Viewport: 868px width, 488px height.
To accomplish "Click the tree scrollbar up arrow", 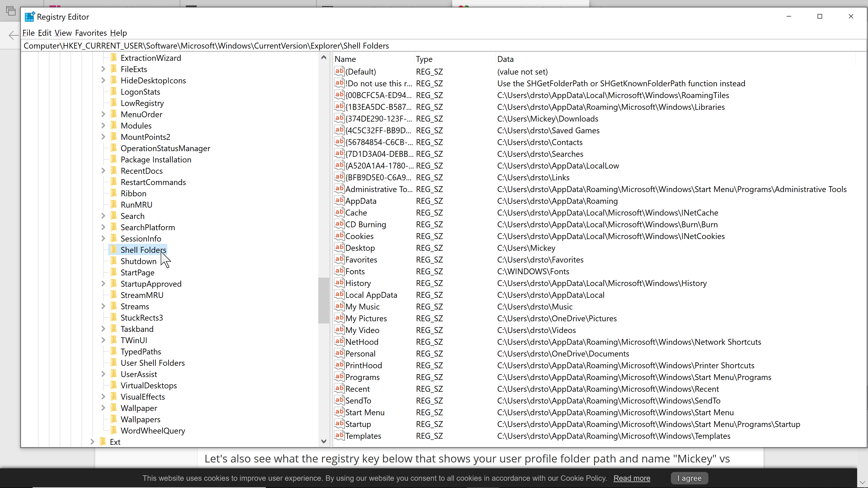I will (323, 58).
